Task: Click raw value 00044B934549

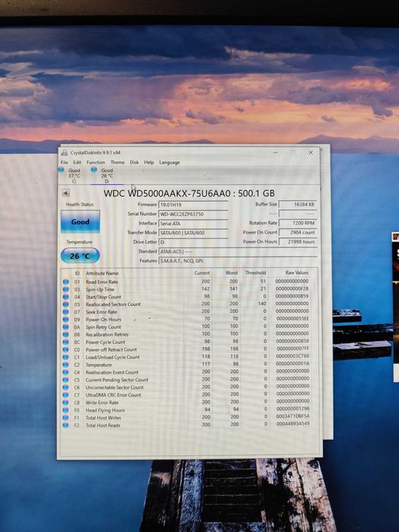Action: [292, 423]
